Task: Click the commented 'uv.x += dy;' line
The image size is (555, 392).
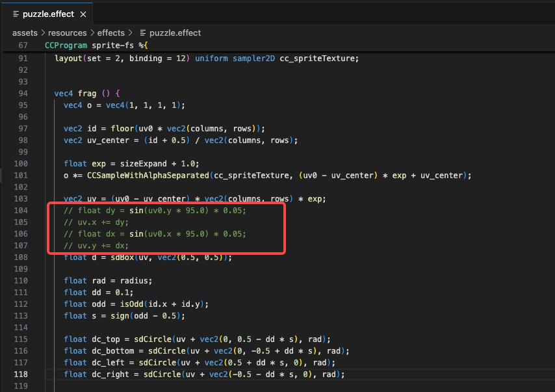Action: pyautogui.click(x=96, y=222)
